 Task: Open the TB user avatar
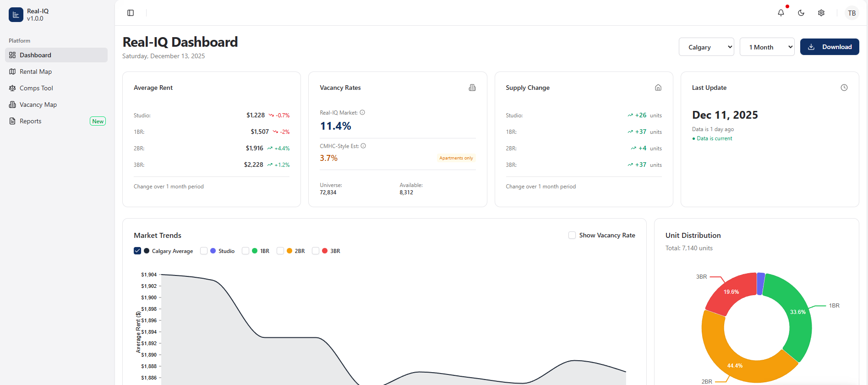(x=852, y=13)
